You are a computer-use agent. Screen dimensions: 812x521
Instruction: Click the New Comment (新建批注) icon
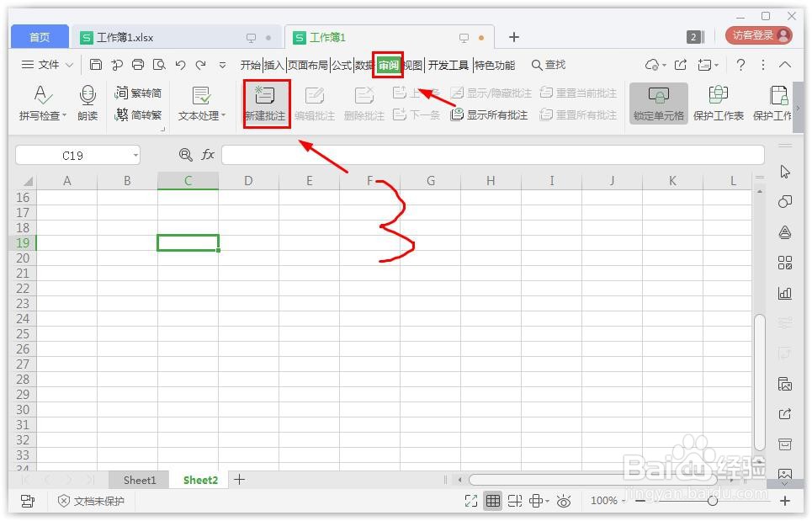[265, 96]
